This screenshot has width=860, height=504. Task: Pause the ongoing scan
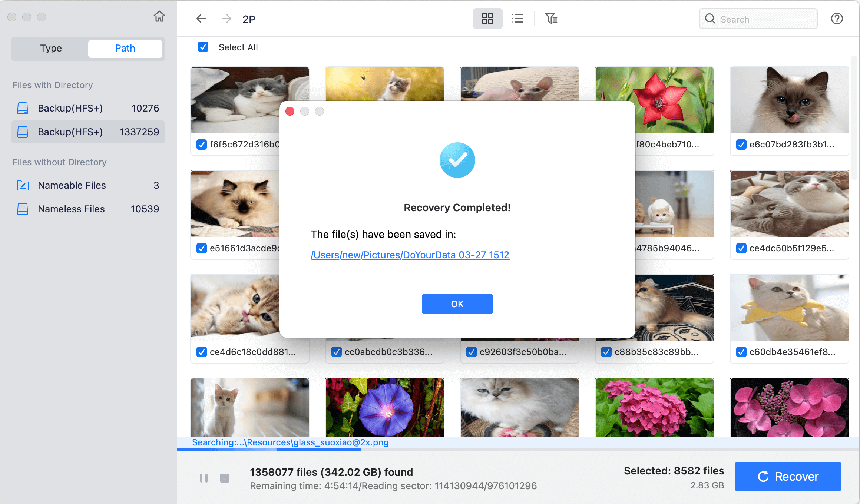204,478
